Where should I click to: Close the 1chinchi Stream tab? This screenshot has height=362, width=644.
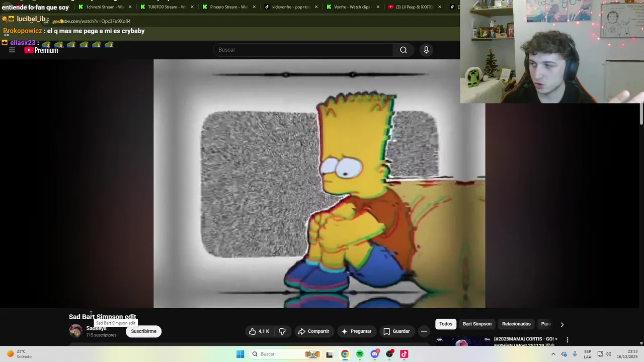pos(130,7)
